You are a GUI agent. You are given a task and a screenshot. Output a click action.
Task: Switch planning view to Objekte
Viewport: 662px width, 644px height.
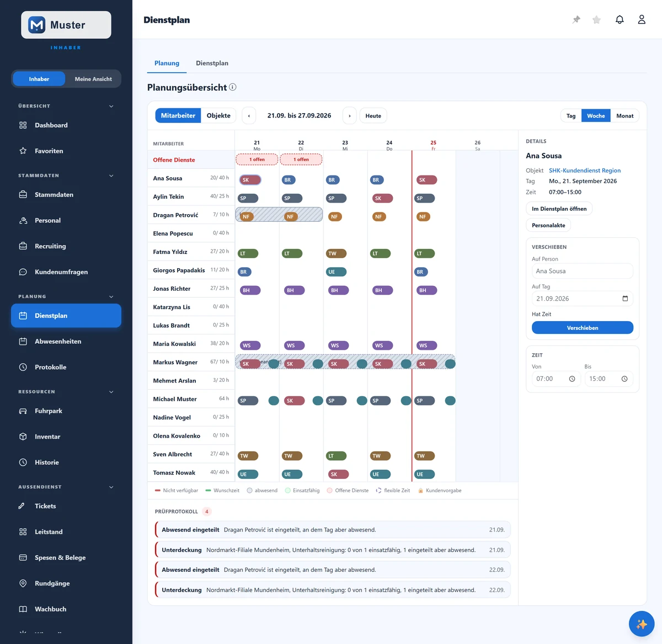pyautogui.click(x=218, y=116)
